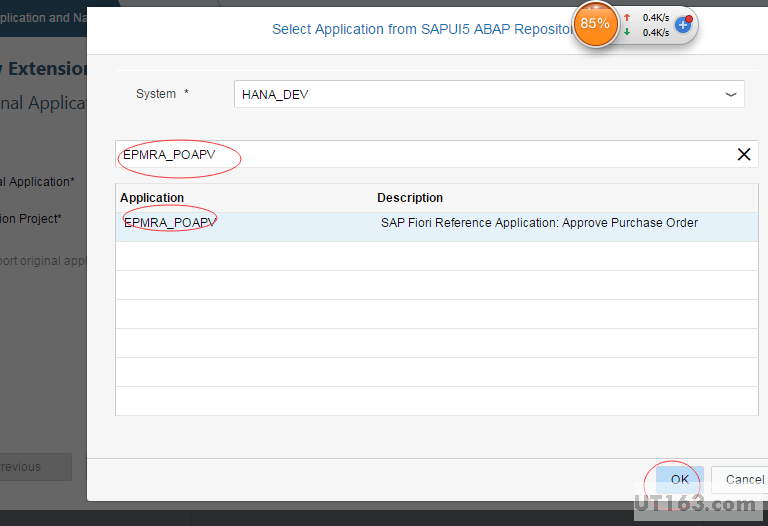Select the EPMRA_POAPV application row
This screenshot has width=768, height=526.
click(x=170, y=223)
